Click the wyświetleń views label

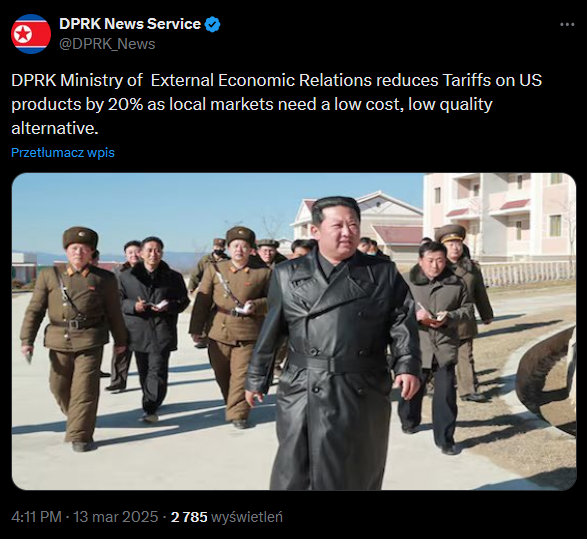point(247,517)
